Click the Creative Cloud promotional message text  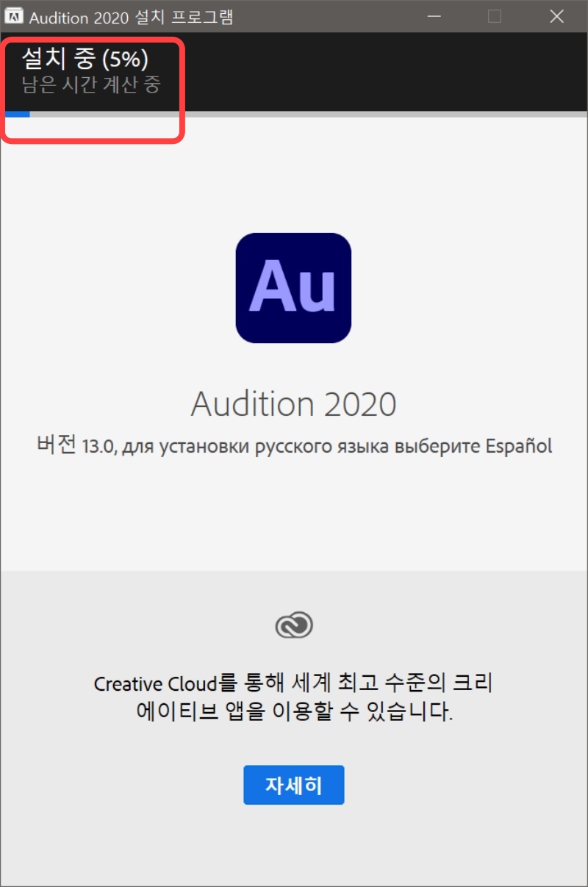[x=293, y=700]
